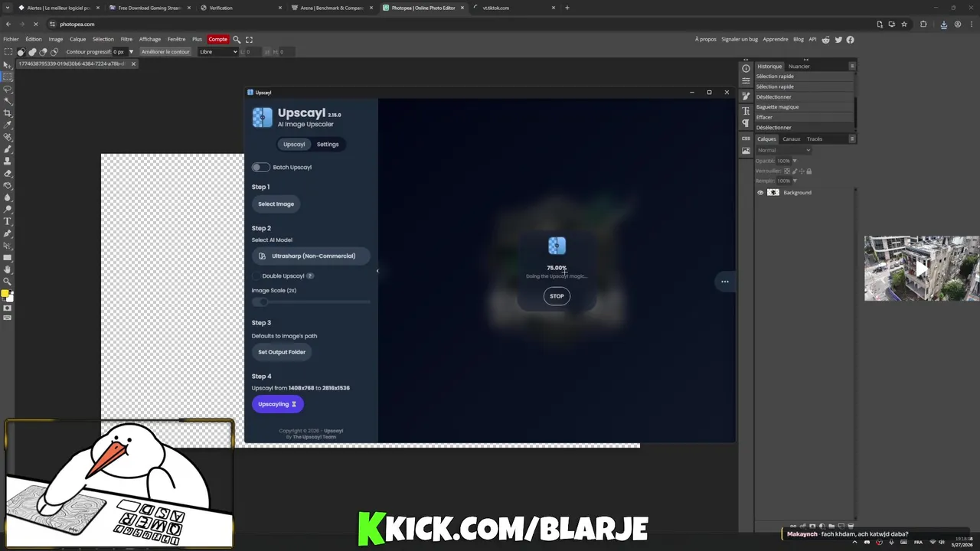Screen dimensions: 980x551
Task: Open the Character panel icon
Action: coord(746,111)
